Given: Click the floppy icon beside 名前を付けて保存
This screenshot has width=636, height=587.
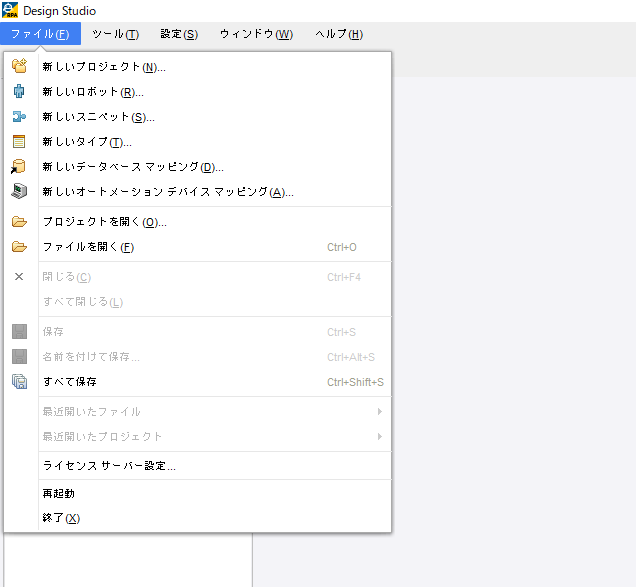Looking at the screenshot, I should (x=19, y=357).
